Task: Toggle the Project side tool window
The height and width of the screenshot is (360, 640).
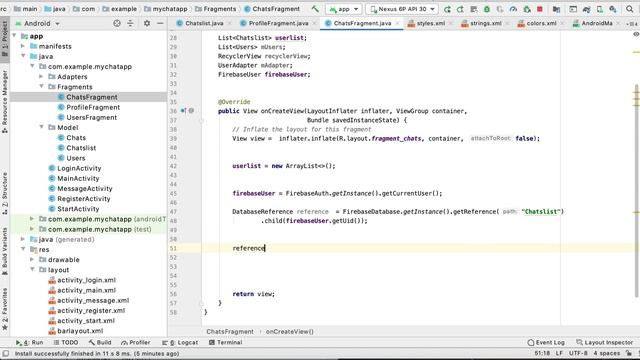Action: pyautogui.click(x=4, y=39)
